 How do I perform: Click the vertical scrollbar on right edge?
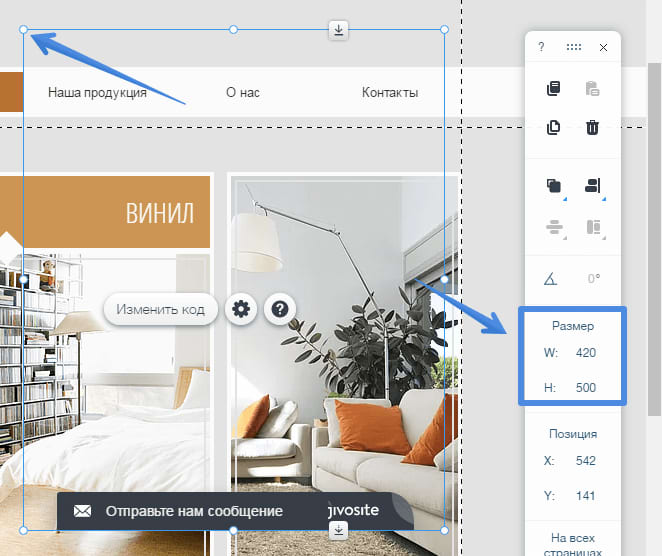(x=654, y=239)
